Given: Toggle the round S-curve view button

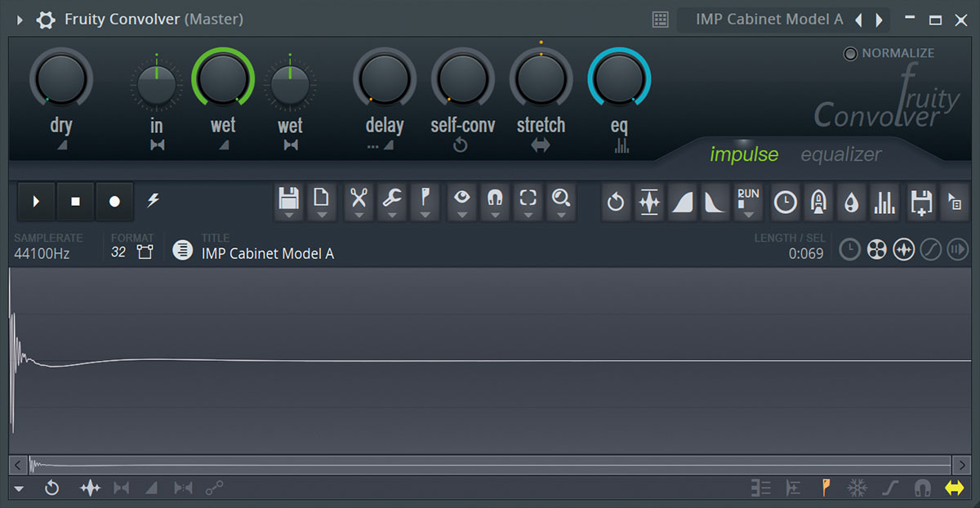Looking at the screenshot, I should coord(930,250).
